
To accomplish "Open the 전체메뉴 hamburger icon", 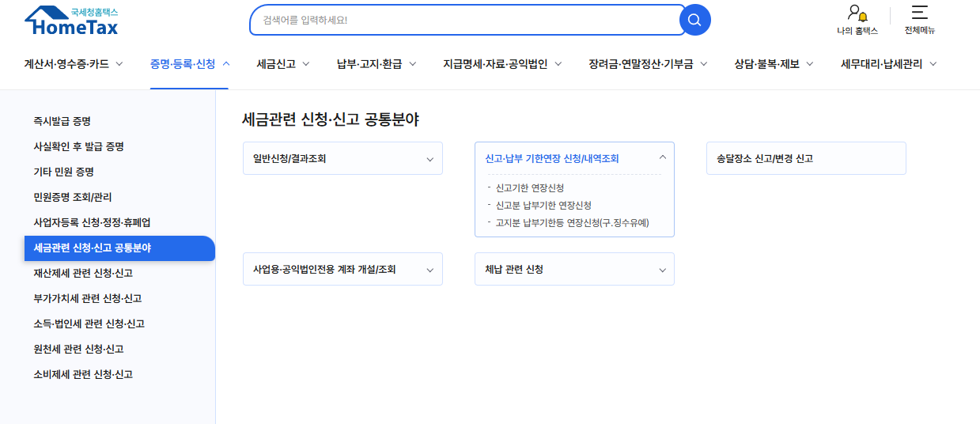I will click(920, 21).
